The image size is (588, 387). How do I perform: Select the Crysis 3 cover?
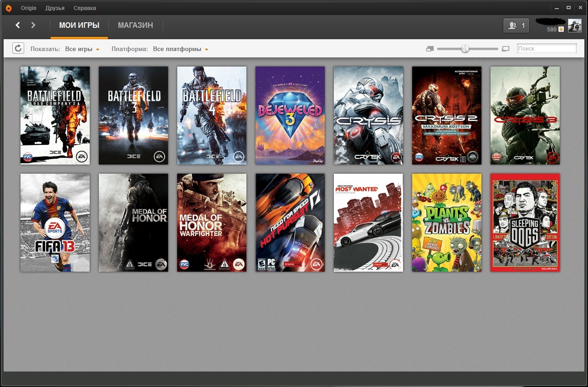point(525,115)
